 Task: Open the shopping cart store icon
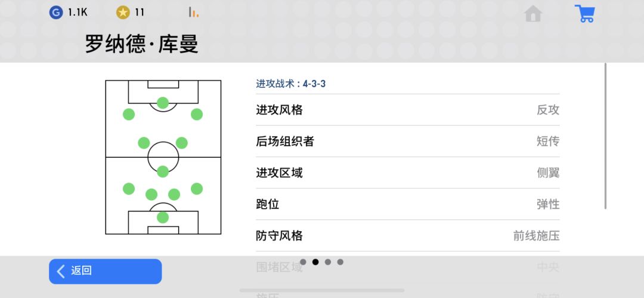[584, 14]
